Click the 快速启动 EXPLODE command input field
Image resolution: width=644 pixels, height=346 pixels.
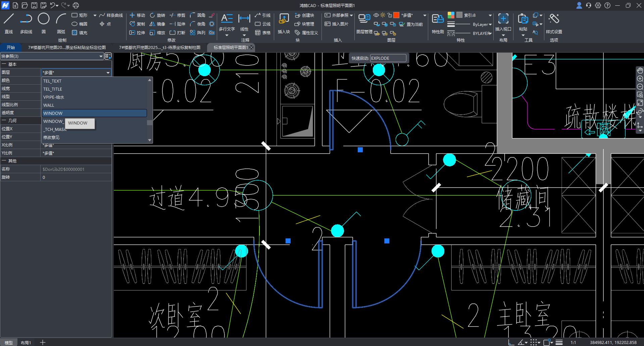(388, 58)
